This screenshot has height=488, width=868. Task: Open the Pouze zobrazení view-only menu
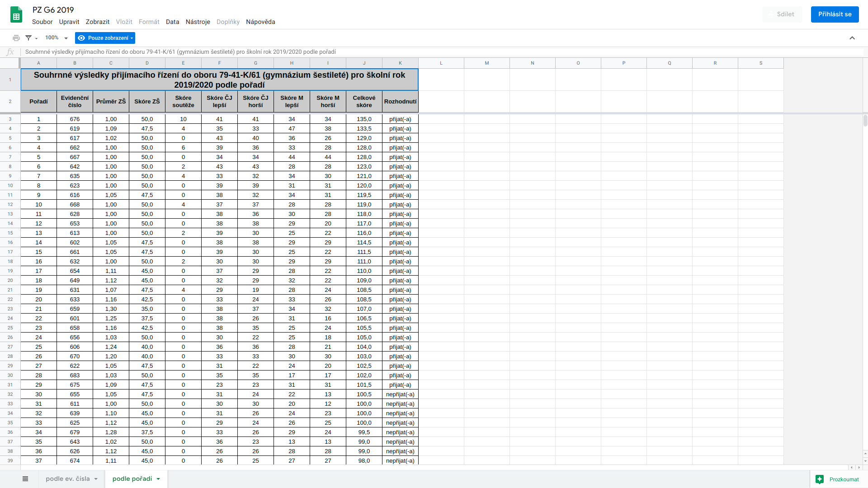(105, 38)
